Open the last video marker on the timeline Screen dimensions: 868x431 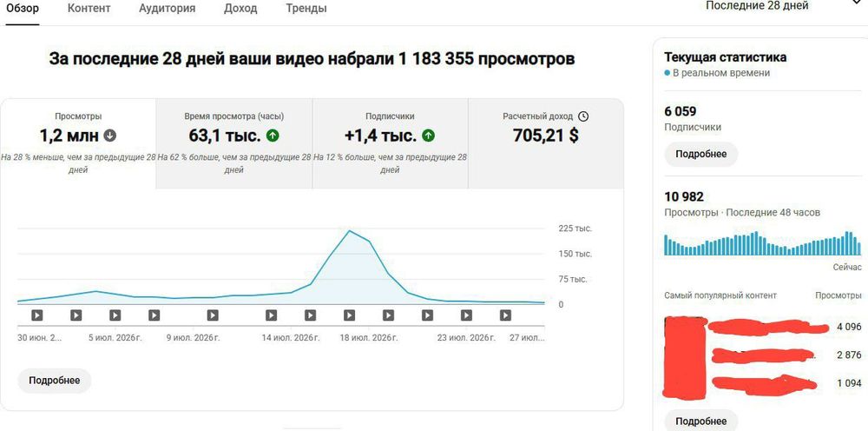[505, 315]
